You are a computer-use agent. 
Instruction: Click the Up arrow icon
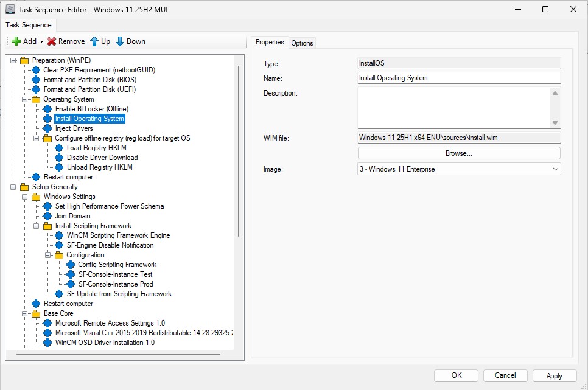[x=94, y=41]
